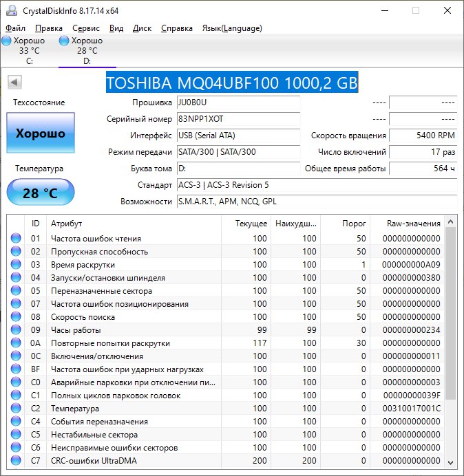This screenshot has height=476, width=464.
Task: Click the status orb for attribute C1
Action: pyautogui.click(x=16, y=396)
